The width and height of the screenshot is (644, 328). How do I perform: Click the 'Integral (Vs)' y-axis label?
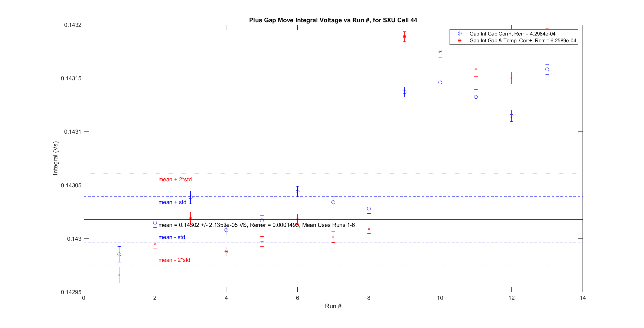(x=56, y=158)
